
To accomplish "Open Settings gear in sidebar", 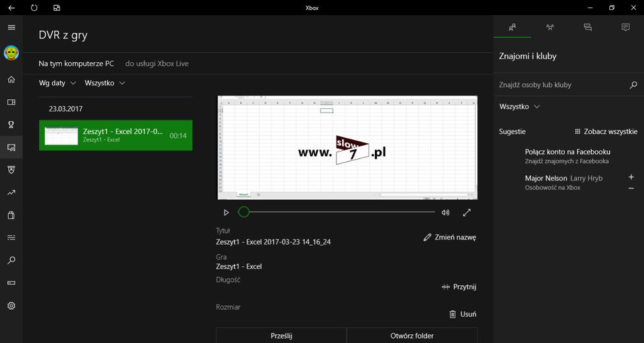I will pyautogui.click(x=11, y=306).
